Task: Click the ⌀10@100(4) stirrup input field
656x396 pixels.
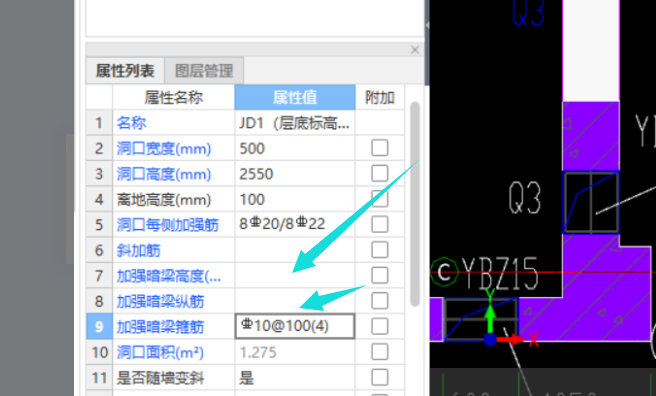Action: click(295, 326)
